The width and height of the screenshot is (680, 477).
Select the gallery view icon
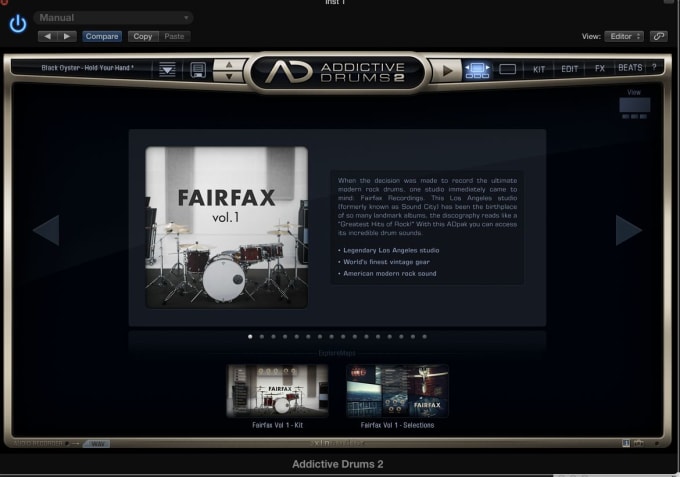tap(477, 70)
